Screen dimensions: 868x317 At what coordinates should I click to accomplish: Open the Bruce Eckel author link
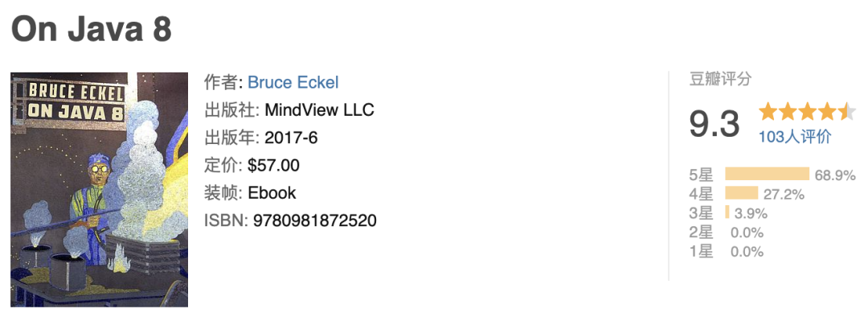click(293, 83)
